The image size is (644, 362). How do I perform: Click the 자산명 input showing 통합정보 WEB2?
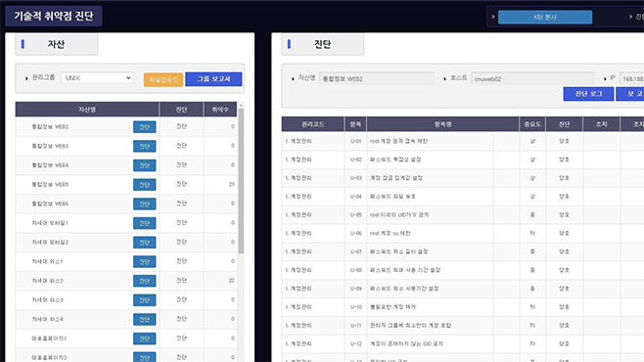click(377, 79)
